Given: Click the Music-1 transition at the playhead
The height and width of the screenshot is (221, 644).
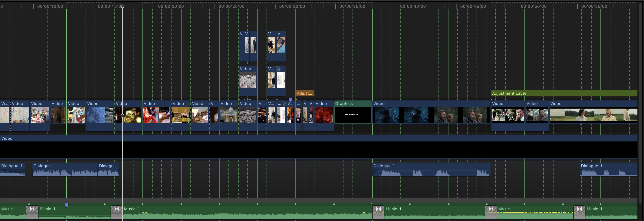Looking at the screenshot, I should click(116, 212).
